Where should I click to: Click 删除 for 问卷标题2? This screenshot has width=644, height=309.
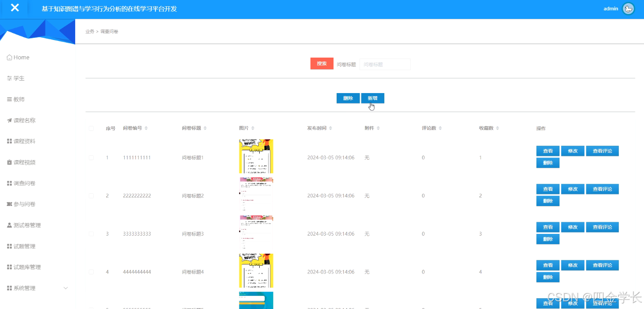point(548,201)
